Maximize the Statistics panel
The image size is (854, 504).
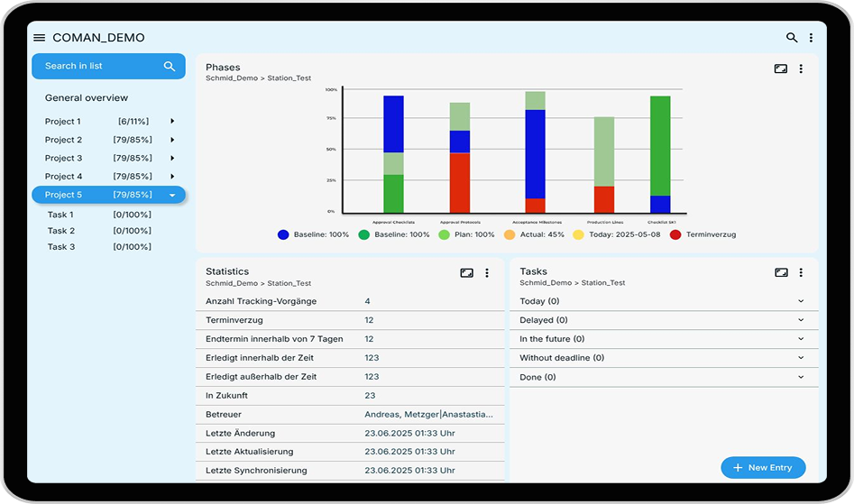tap(466, 272)
